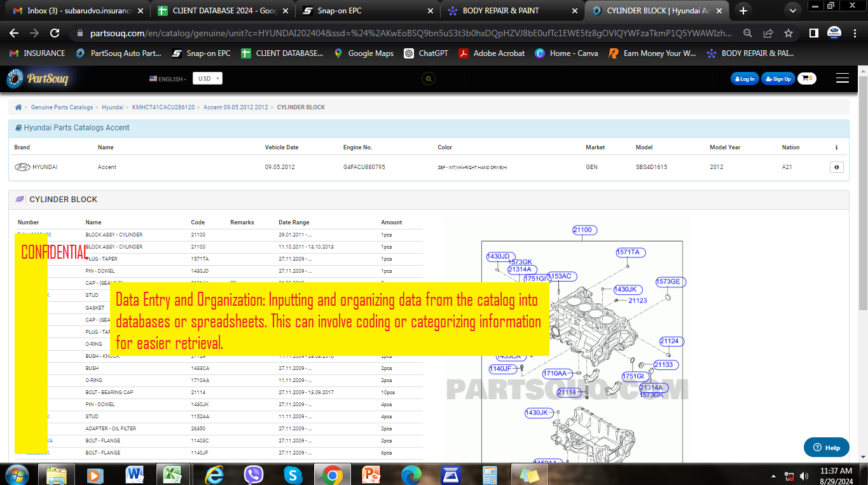Screen dimensions: 868x485
Task: Go to breadcrumb home icon
Action: [18, 107]
